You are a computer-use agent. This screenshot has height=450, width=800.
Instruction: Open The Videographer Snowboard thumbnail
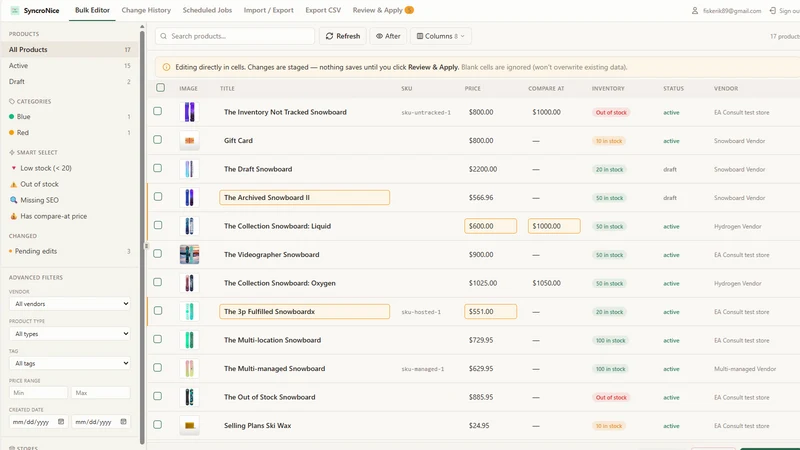[189, 255]
